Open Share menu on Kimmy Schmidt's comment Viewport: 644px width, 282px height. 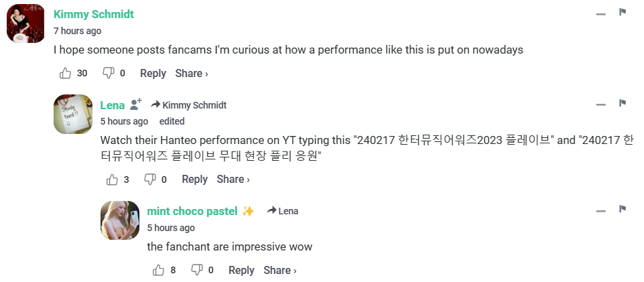click(192, 73)
